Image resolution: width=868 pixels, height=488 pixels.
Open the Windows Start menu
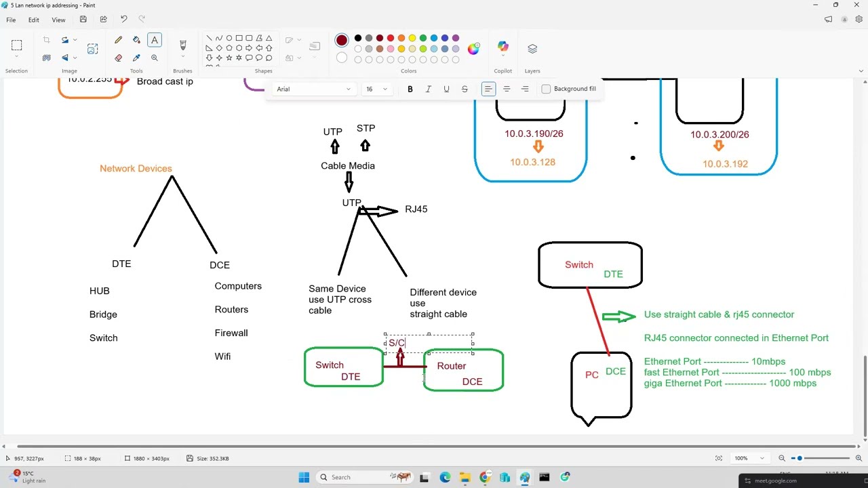[304, 477]
